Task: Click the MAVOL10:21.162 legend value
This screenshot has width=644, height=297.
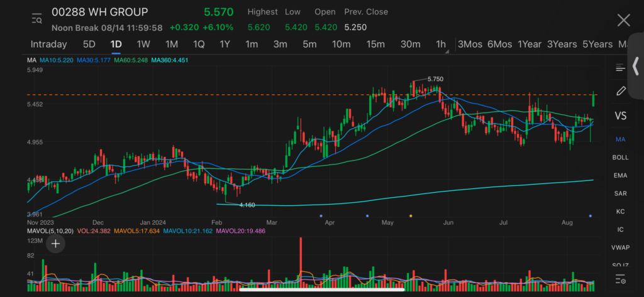Action: [x=187, y=231]
